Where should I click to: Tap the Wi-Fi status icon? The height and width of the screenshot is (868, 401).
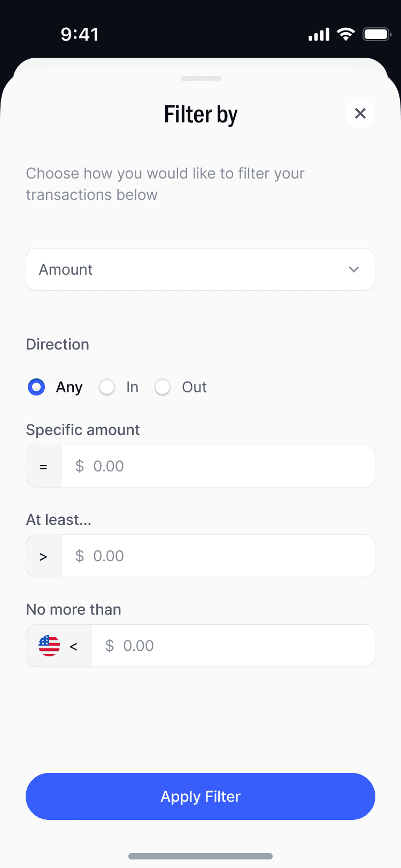tap(346, 35)
